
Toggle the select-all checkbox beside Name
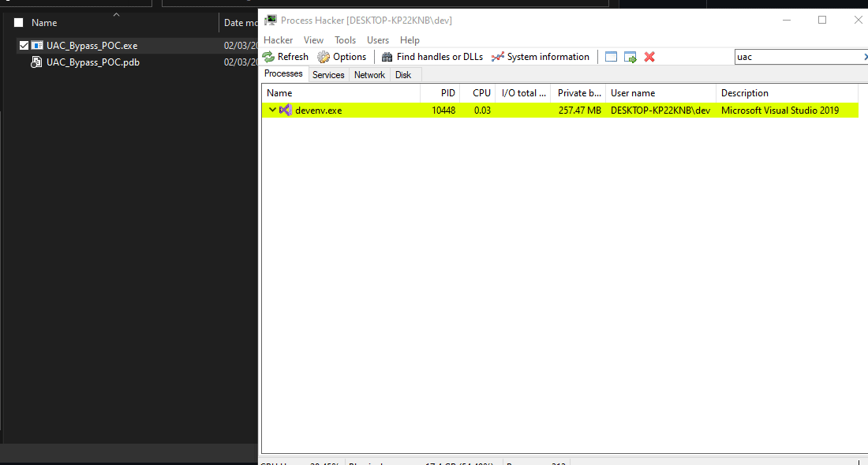coord(19,23)
